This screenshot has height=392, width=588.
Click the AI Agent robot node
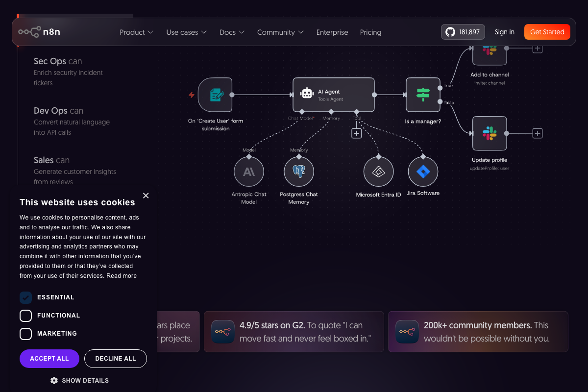coord(334,95)
